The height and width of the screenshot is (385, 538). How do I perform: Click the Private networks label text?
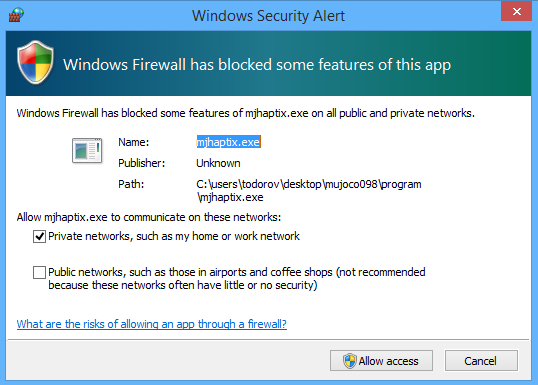(x=174, y=236)
